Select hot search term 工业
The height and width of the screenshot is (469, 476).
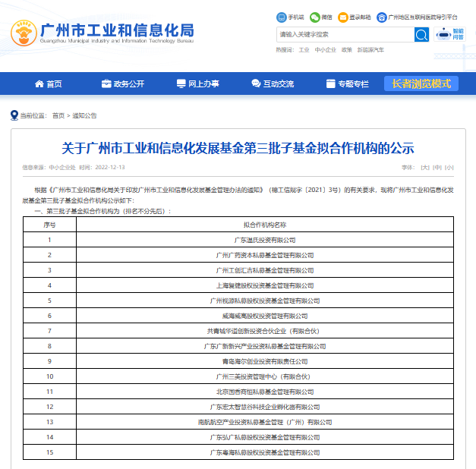click(x=304, y=50)
